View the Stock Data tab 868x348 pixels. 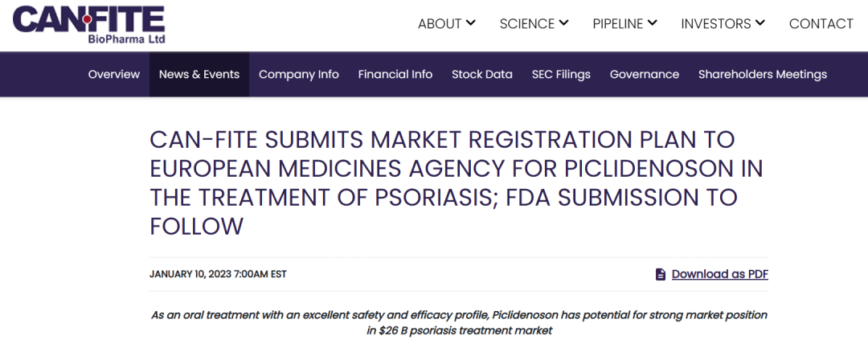point(482,74)
